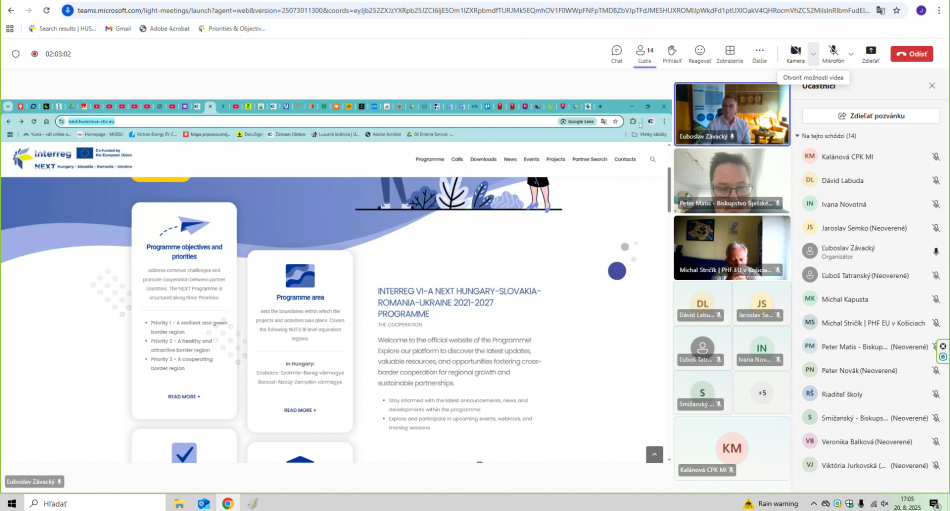Leave the meeting with Odísť button
950x511 pixels.
912,54
